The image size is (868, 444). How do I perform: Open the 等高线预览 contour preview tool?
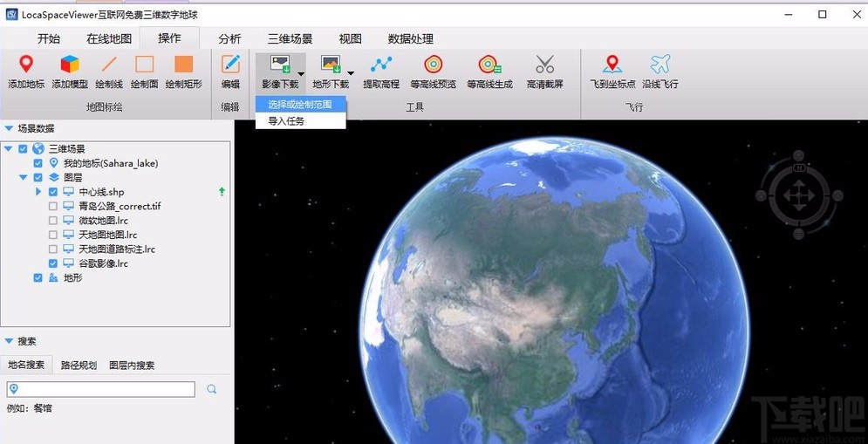[434, 72]
